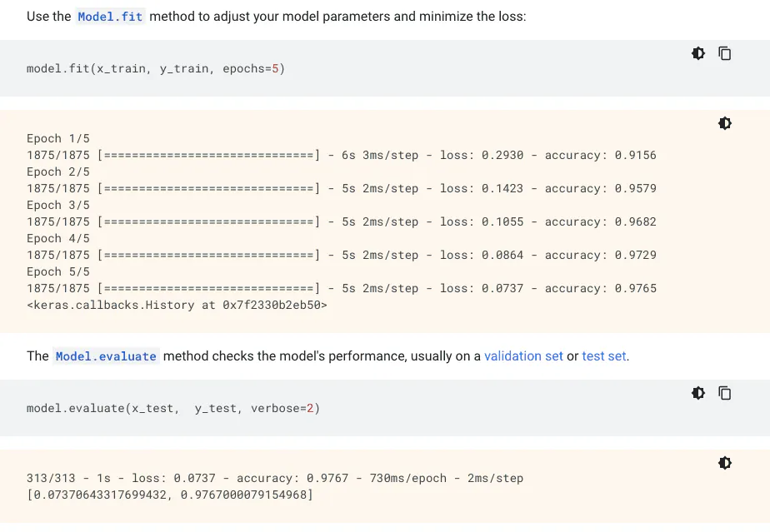This screenshot has width=770, height=532.
Task: Copy the model.fit code snippet
Action: 725,53
